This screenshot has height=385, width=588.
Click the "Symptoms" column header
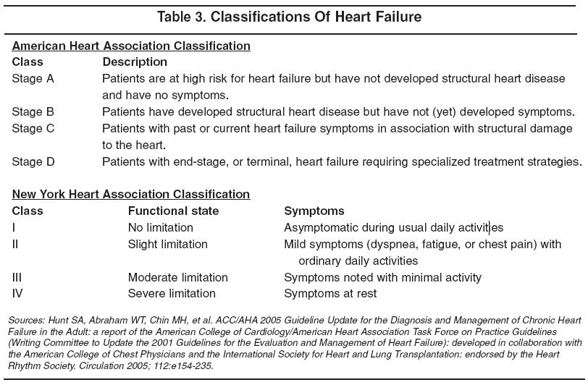point(314,211)
